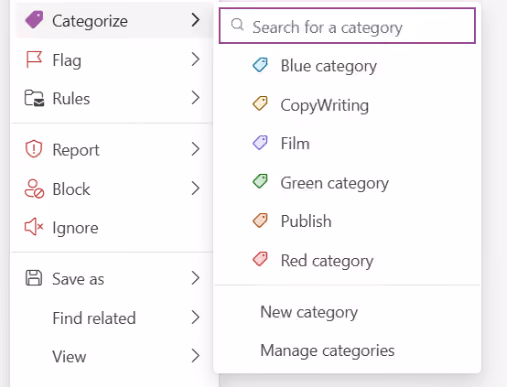The height and width of the screenshot is (387, 507).
Task: Expand the Rules submenu arrow
Action: tap(195, 98)
